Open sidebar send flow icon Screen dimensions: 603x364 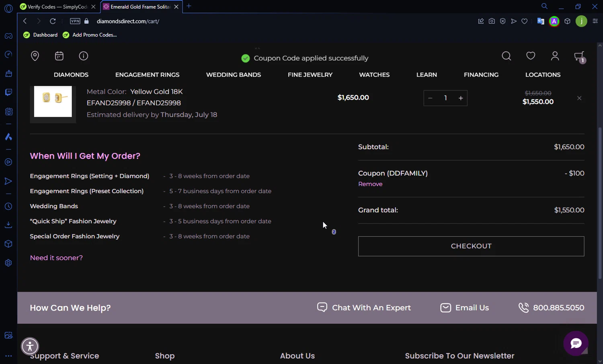(8, 182)
